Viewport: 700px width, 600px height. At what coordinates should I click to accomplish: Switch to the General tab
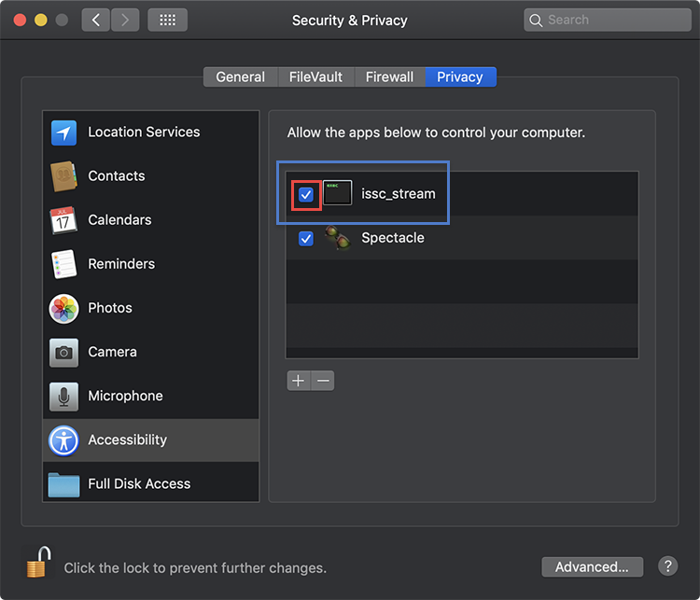[x=240, y=77]
